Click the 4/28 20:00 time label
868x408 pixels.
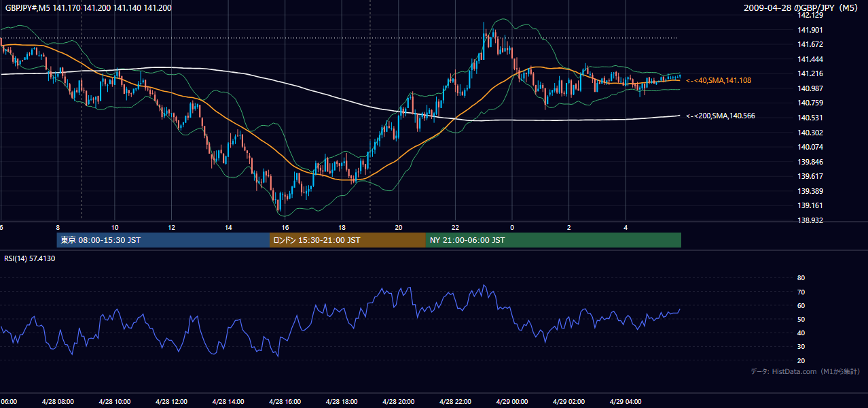point(399,401)
